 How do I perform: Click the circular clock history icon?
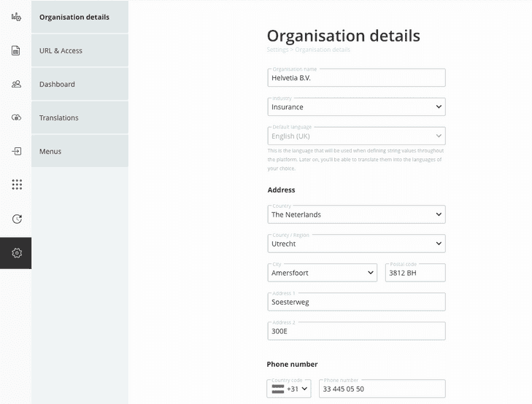click(x=16, y=219)
